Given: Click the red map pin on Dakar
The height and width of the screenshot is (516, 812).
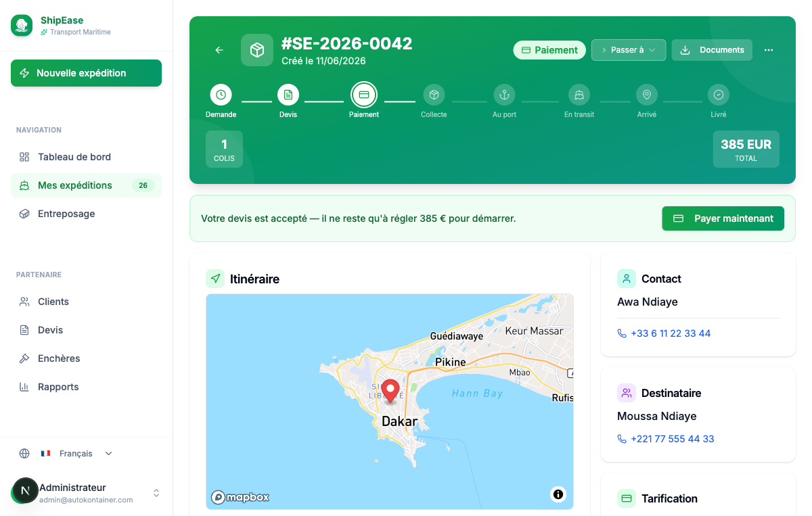Looking at the screenshot, I should pos(390,391).
